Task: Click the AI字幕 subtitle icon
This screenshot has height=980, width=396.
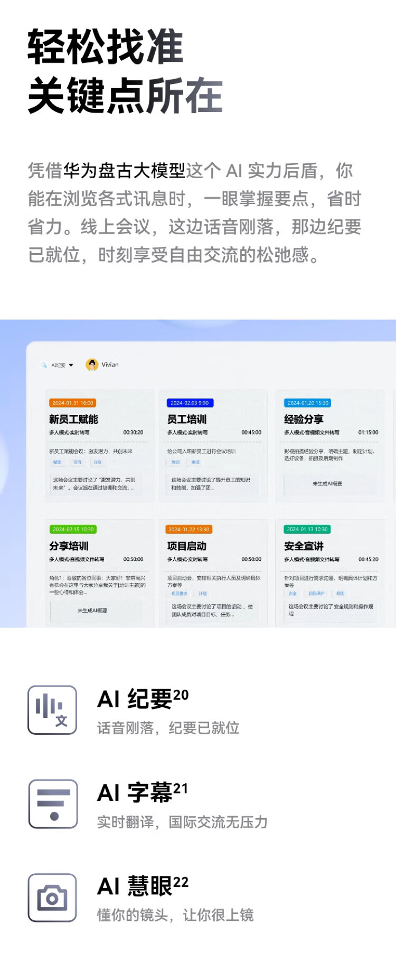Action: (53, 803)
